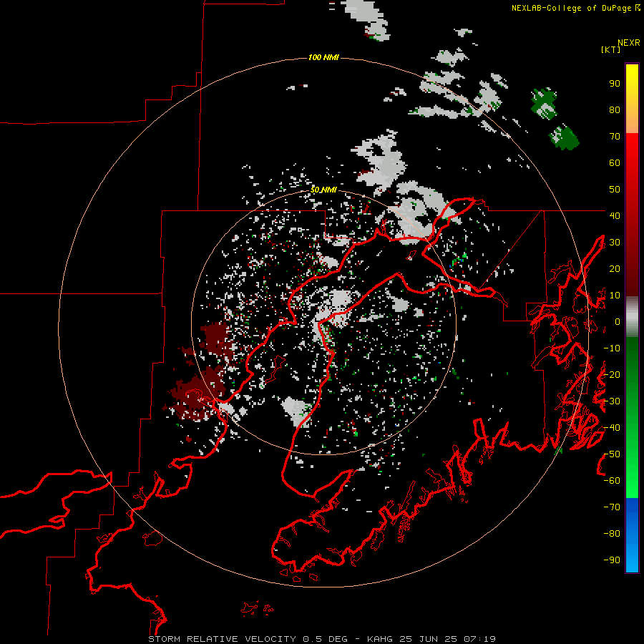This screenshot has width=644, height=644.
Task: Click the -60 tick label on scale
Action: pos(612,481)
